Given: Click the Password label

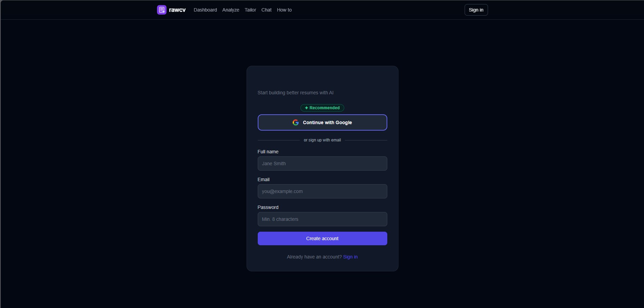Looking at the screenshot, I should (268, 207).
